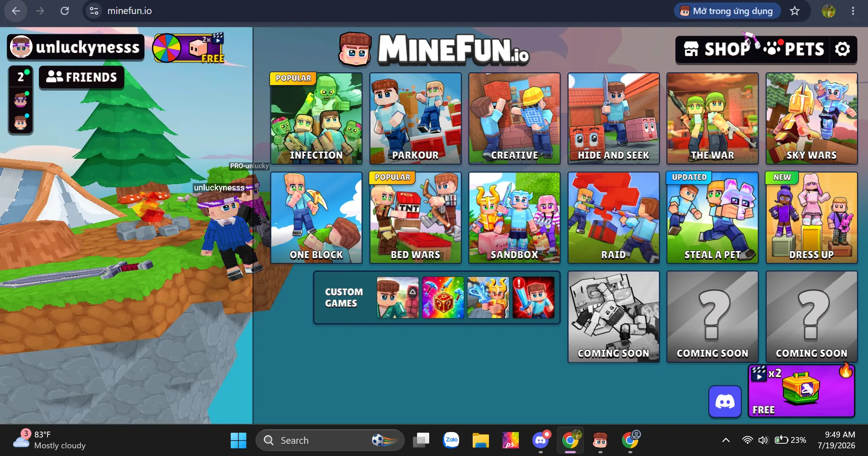Launch Zalo from the taskbar

[x=451, y=440]
